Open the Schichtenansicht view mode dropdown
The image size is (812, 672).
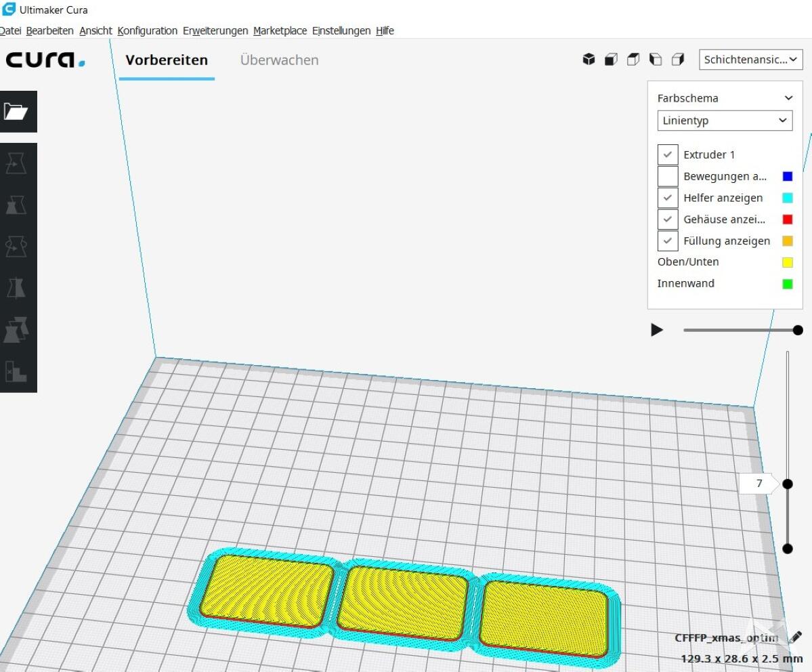point(750,60)
